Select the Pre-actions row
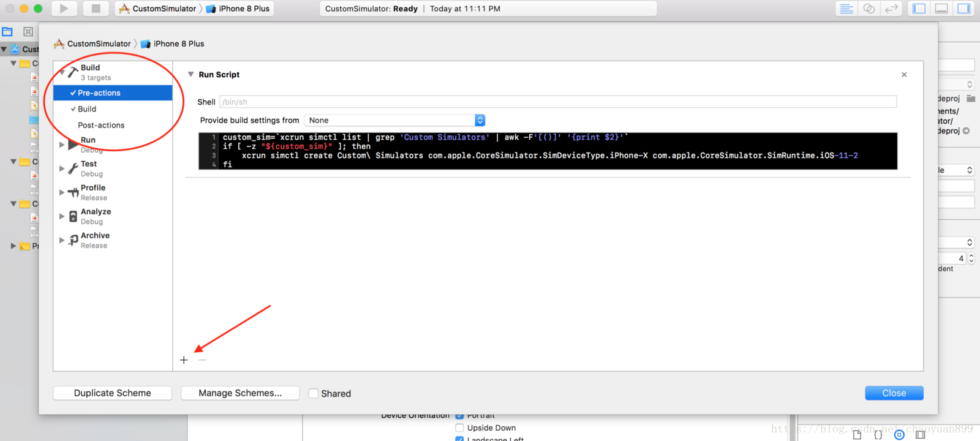Viewport: 980px width, 441px height. [113, 93]
